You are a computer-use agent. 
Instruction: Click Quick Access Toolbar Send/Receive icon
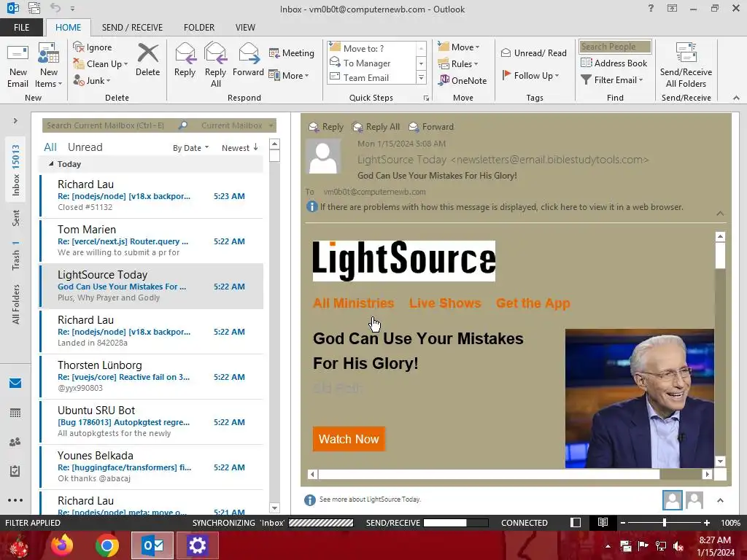(x=34, y=8)
